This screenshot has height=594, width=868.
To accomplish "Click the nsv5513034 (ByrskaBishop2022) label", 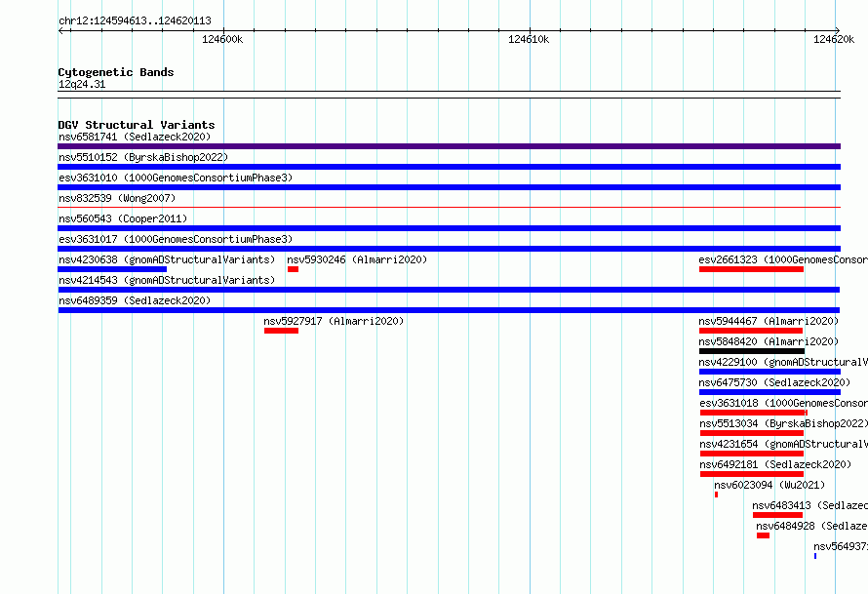I will click(x=783, y=423).
